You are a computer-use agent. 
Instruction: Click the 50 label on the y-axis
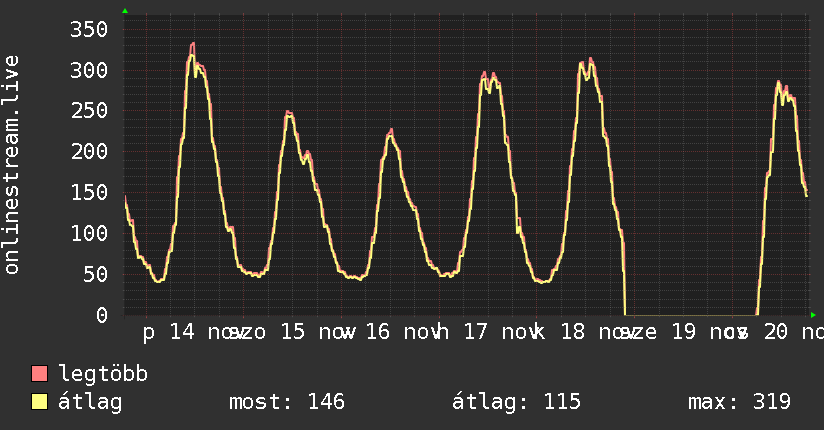[x=93, y=274]
